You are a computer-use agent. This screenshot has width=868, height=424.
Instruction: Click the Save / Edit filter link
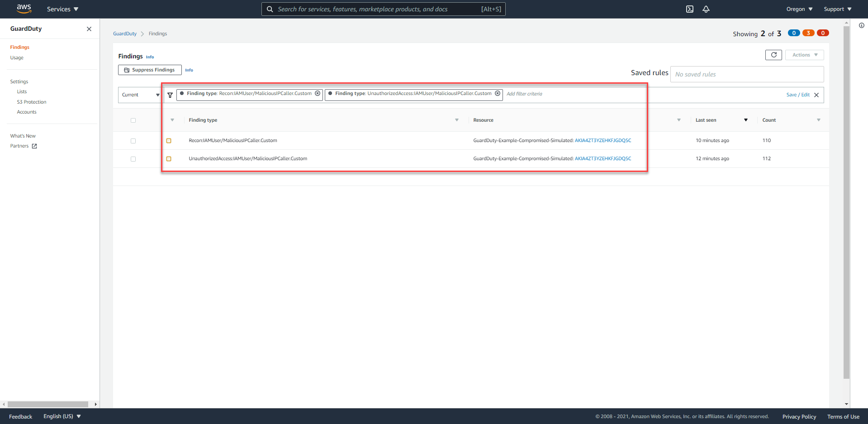[798, 95]
